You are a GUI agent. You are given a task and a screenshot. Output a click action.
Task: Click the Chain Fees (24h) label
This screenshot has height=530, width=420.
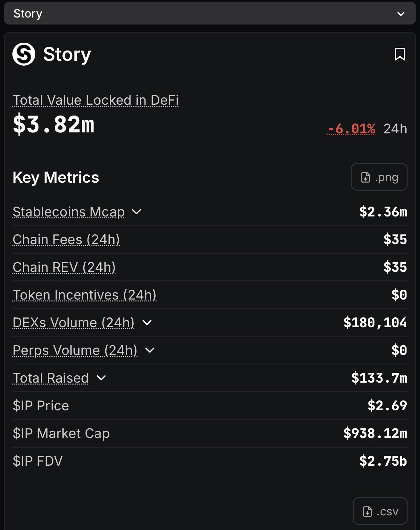[x=66, y=239]
